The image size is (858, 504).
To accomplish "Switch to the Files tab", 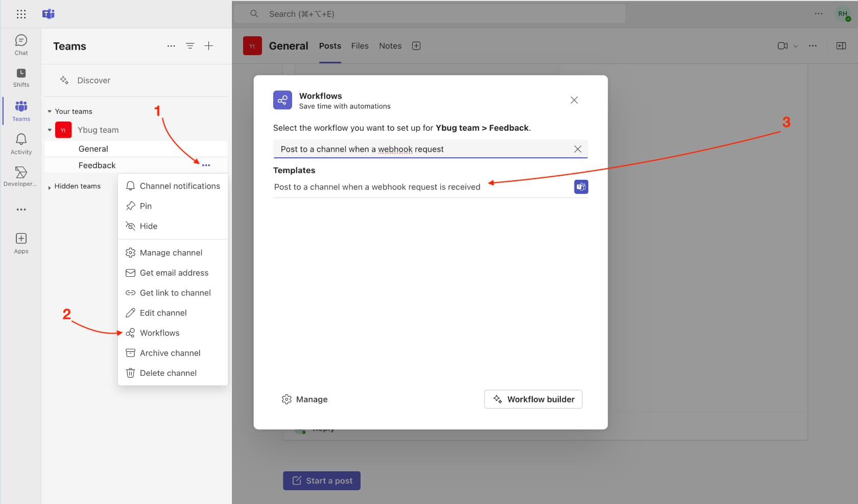I will 360,46.
